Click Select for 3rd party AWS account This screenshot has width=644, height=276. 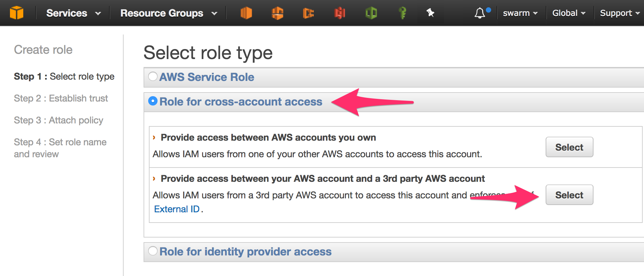569,195
